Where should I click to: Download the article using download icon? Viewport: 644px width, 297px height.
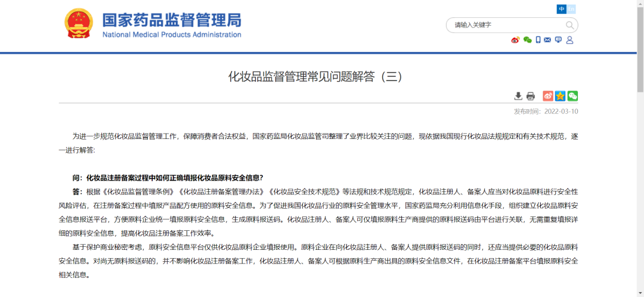[x=518, y=96]
